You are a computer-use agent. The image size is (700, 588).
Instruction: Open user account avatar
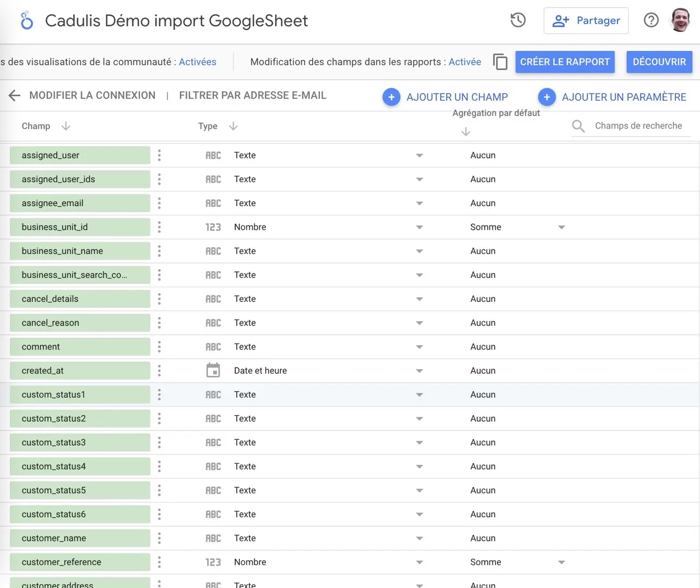coord(680,21)
